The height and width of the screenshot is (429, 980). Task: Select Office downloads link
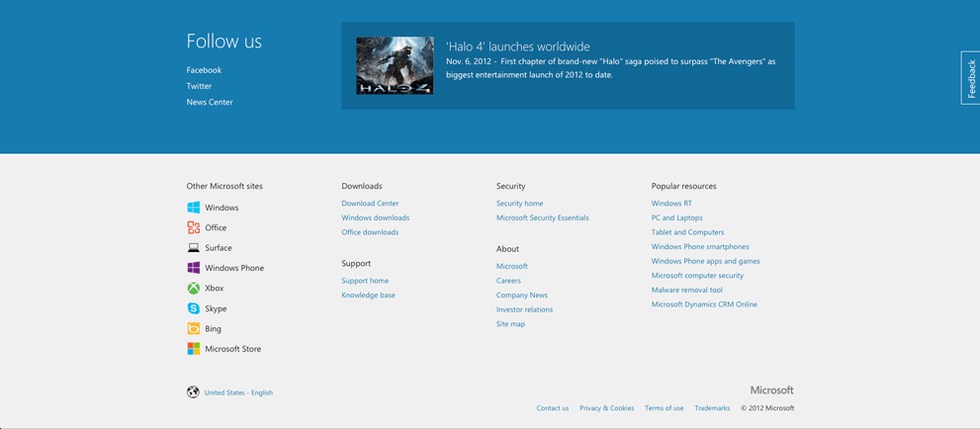click(x=370, y=231)
